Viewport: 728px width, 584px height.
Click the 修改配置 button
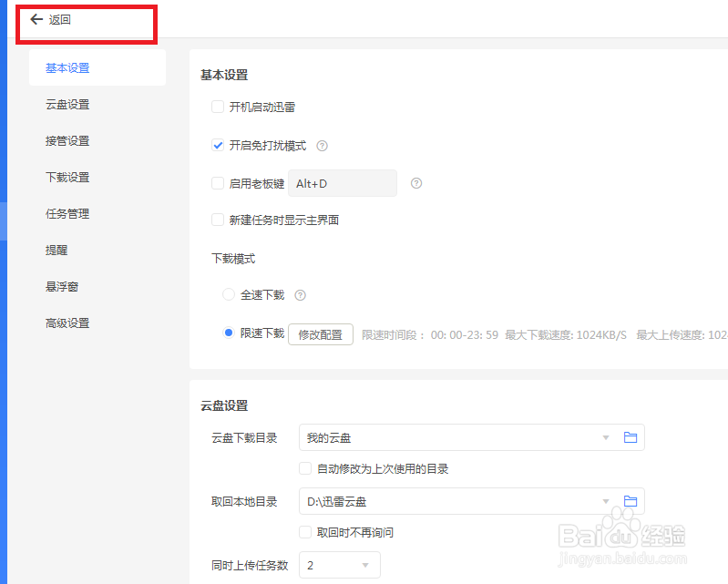click(x=321, y=334)
